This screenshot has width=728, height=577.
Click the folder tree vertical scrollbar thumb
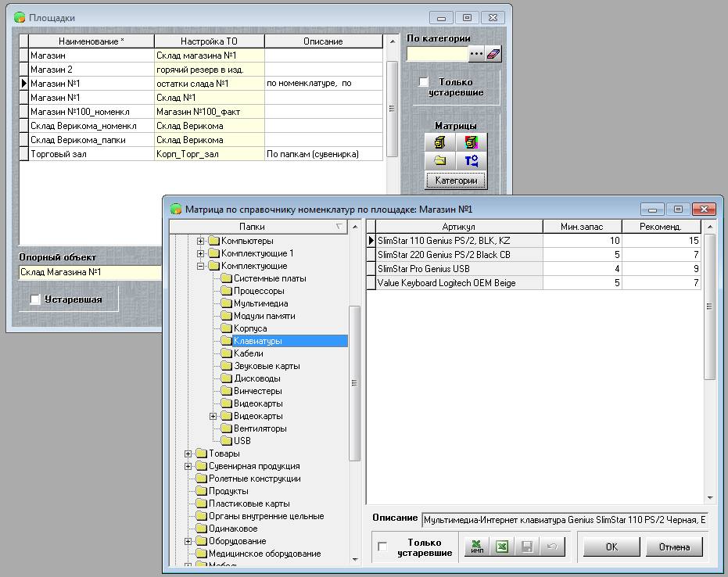click(x=354, y=383)
